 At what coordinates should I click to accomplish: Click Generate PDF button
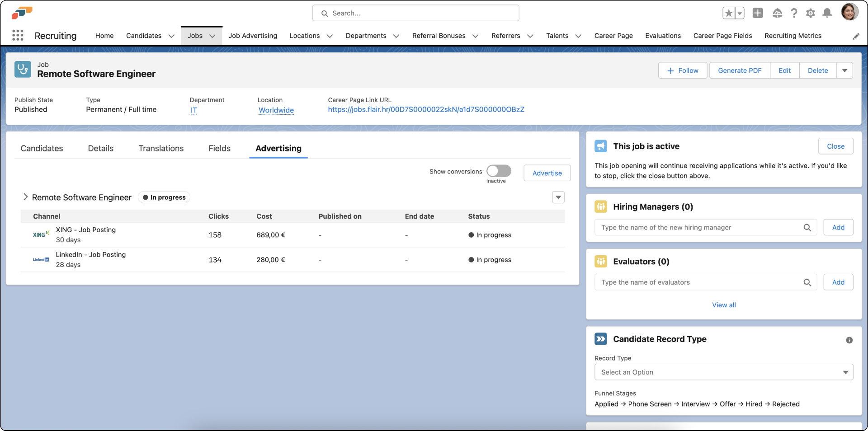click(x=740, y=70)
